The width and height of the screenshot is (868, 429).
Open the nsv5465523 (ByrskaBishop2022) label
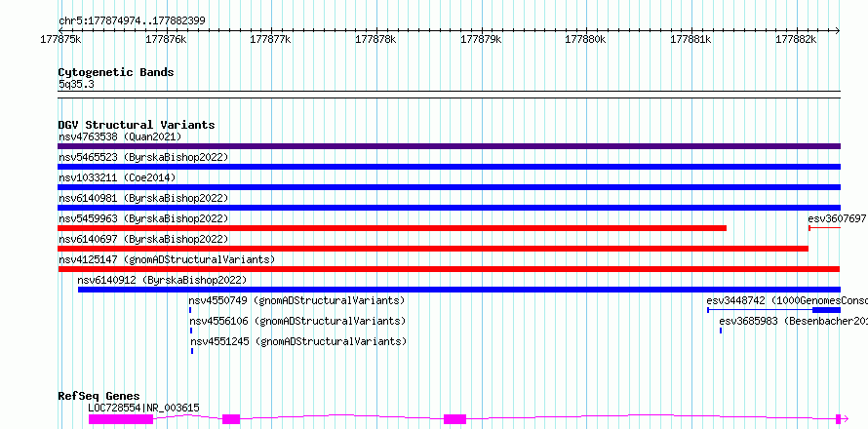143,157
